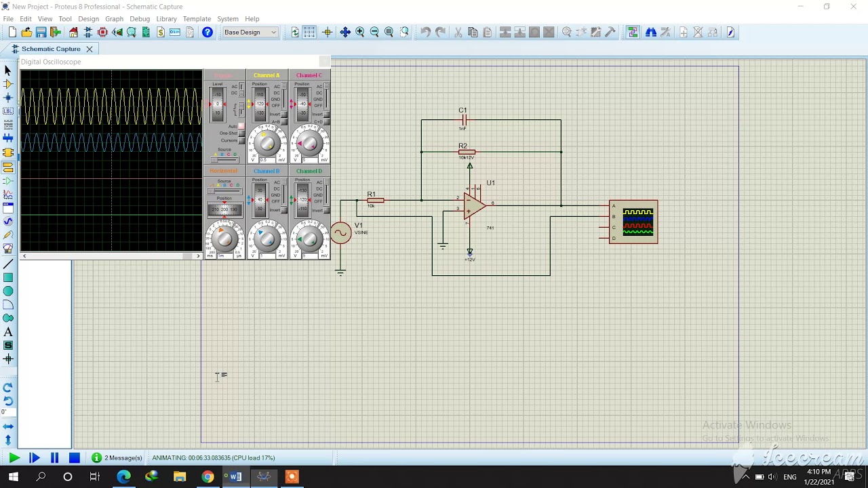Open the Library menu
Image resolution: width=868 pixels, height=488 pixels.
click(x=166, y=19)
